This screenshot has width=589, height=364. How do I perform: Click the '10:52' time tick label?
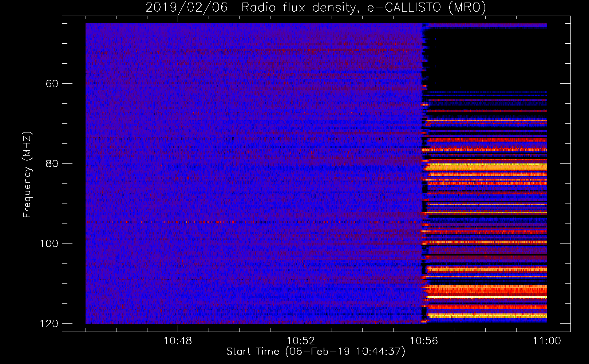301,341
